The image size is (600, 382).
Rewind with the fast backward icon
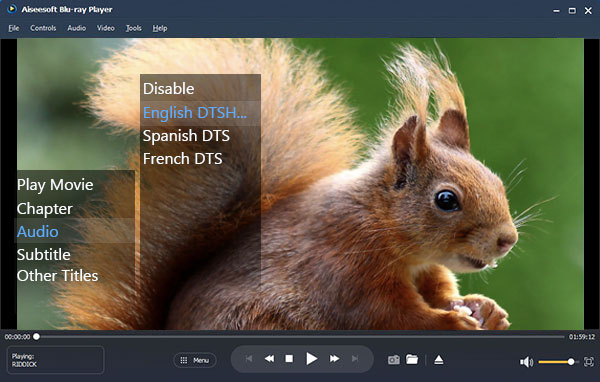pos(269,359)
